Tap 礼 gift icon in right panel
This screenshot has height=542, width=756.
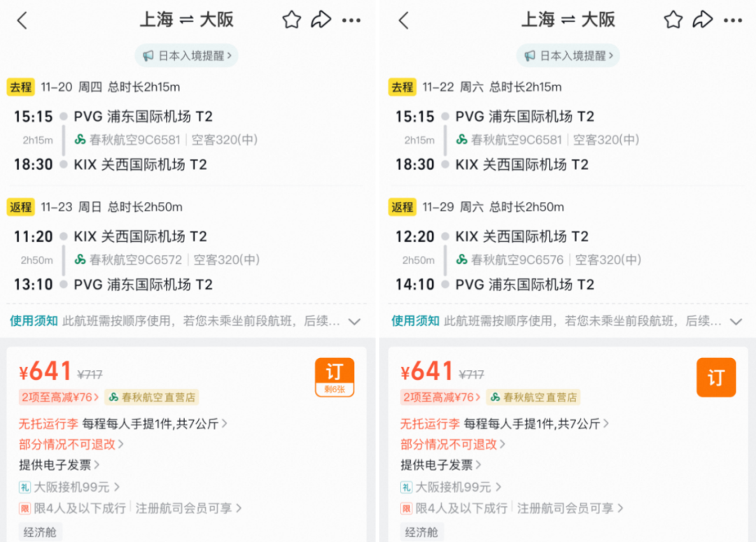[407, 487]
